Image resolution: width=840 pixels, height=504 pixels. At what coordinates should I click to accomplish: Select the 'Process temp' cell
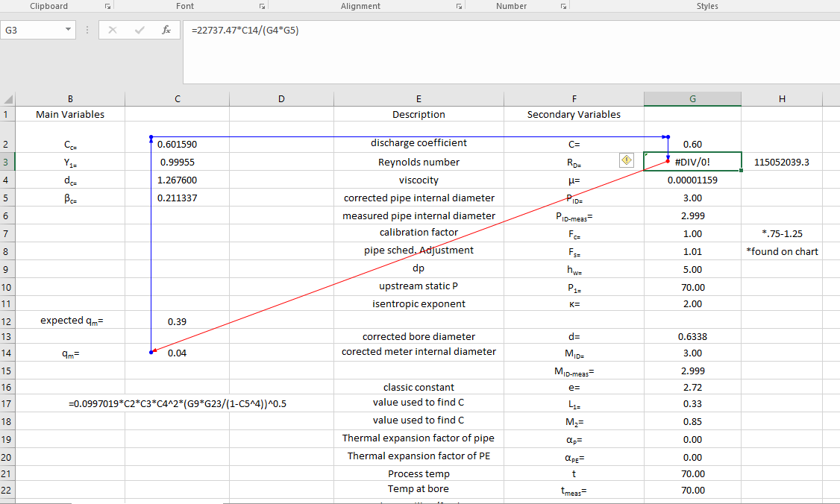419,473
